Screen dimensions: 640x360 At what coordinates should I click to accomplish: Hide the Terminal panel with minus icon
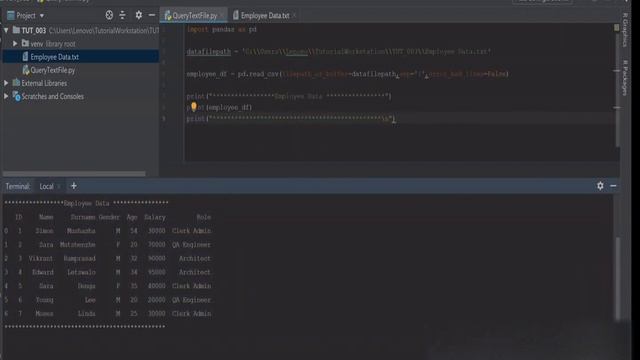613,186
